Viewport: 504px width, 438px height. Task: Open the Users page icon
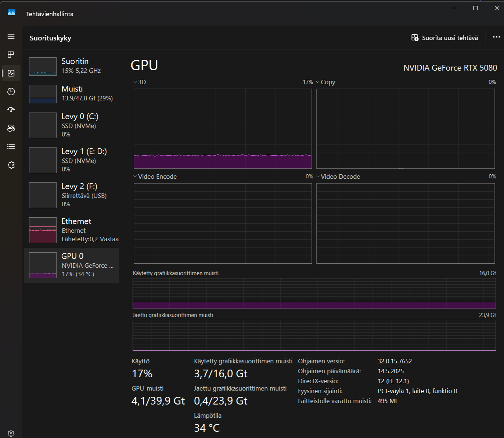pyautogui.click(x=11, y=128)
